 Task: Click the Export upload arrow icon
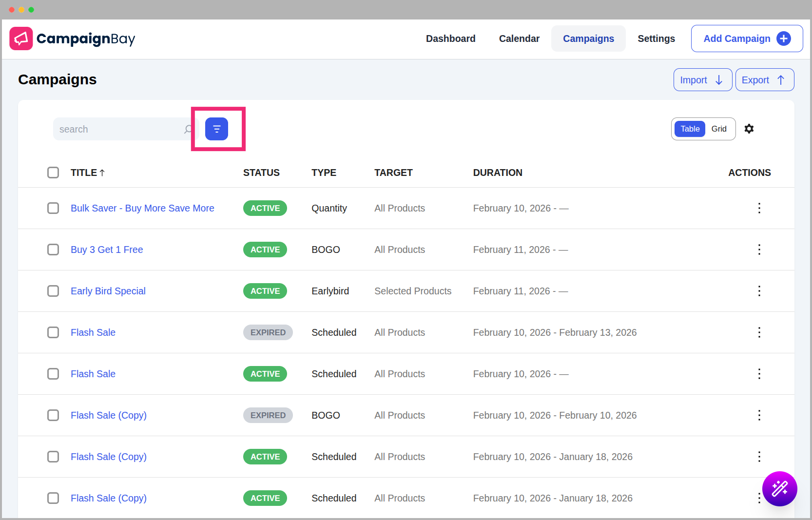(x=781, y=79)
